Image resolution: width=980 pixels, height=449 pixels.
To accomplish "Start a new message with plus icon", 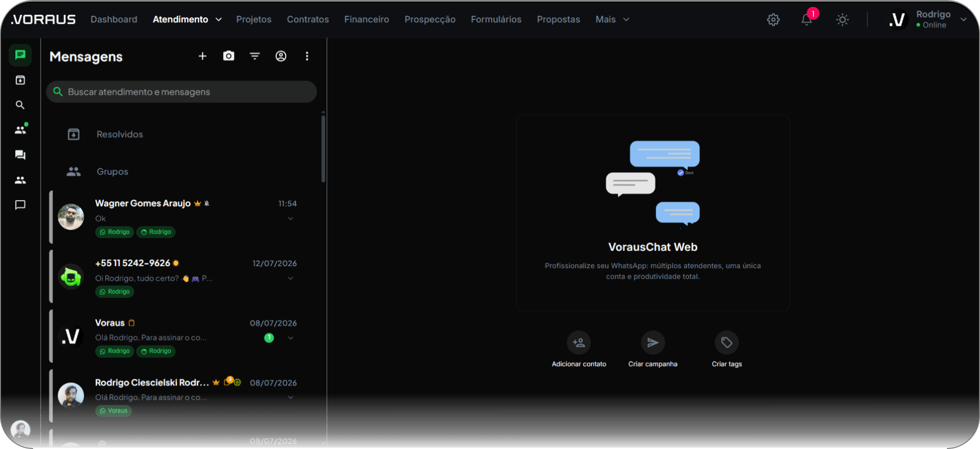I will click(203, 56).
